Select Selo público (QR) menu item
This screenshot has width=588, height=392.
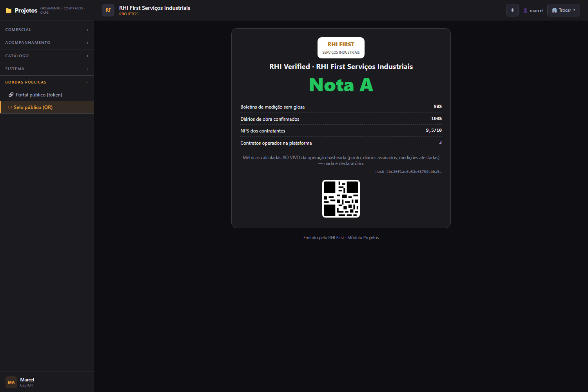coord(47,107)
